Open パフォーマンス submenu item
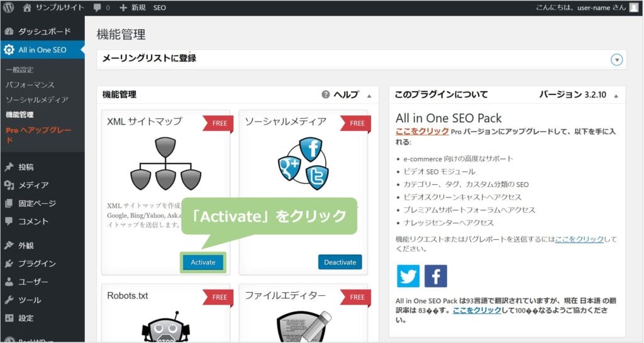The height and width of the screenshot is (343, 644). pyautogui.click(x=30, y=84)
